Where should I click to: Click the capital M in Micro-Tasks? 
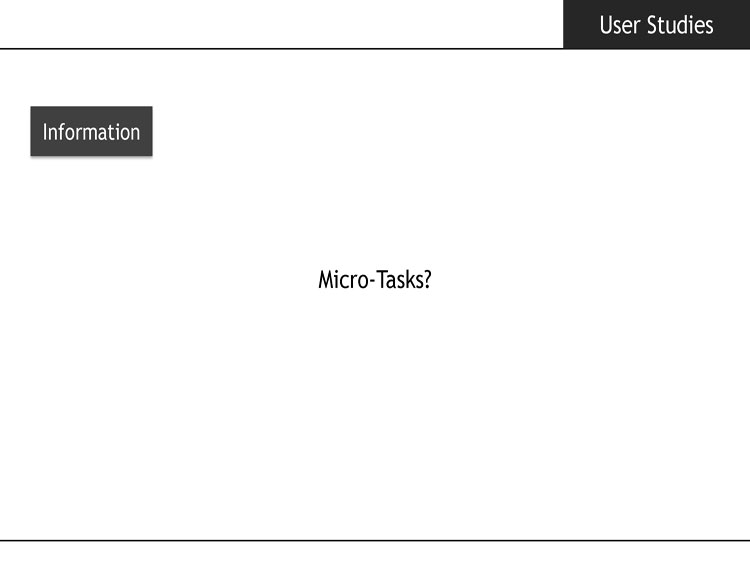326,279
